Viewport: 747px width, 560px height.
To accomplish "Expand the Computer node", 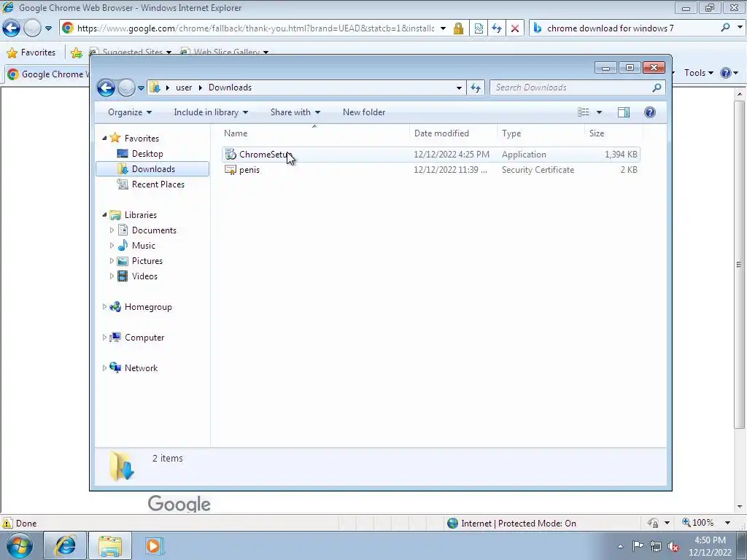I will 104,337.
